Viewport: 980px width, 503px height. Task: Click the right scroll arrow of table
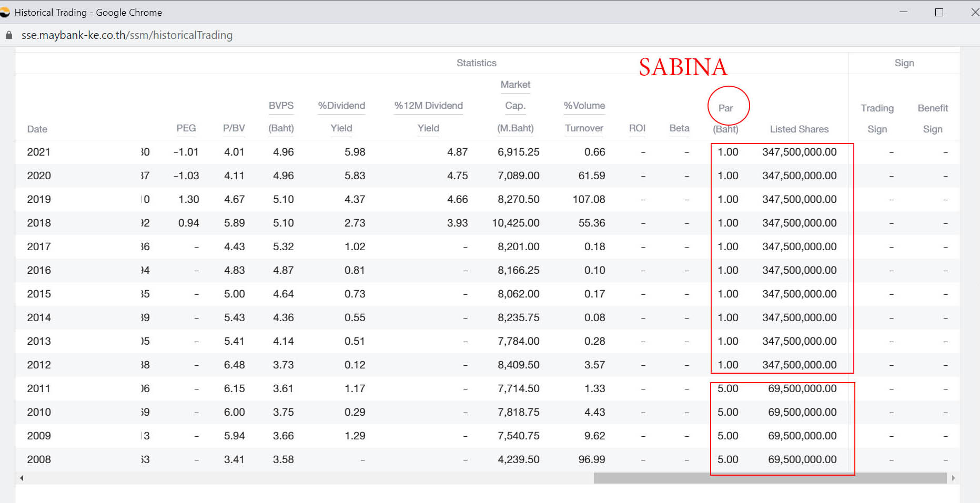coord(953,478)
